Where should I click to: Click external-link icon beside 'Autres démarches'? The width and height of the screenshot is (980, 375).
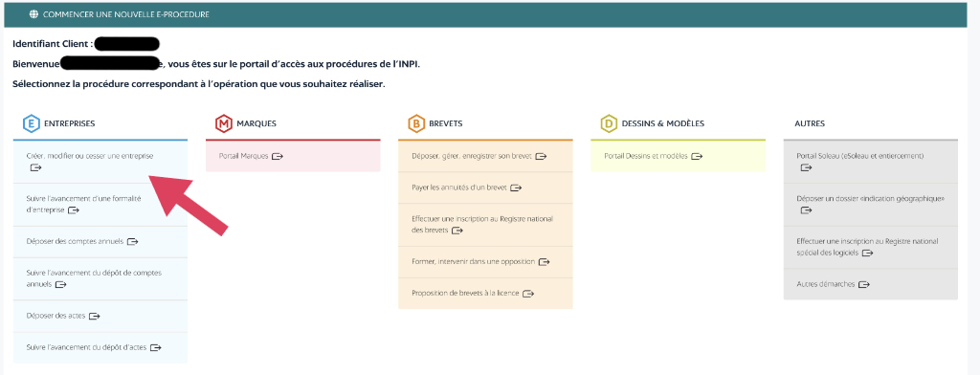[864, 284]
